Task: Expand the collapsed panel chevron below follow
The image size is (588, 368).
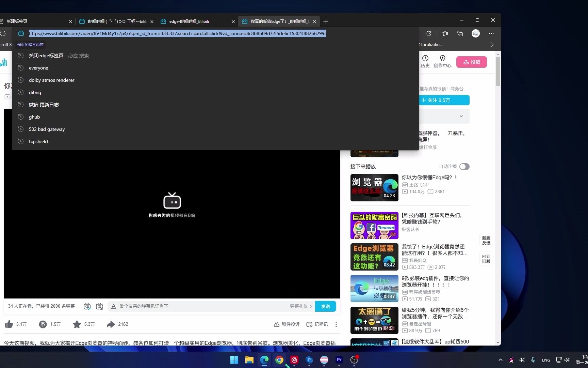Action: [461, 116]
